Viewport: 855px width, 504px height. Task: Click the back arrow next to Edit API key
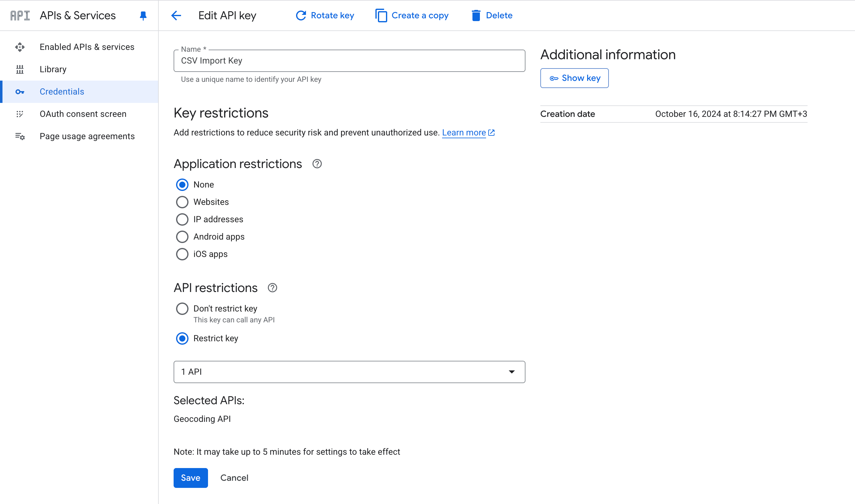(176, 15)
